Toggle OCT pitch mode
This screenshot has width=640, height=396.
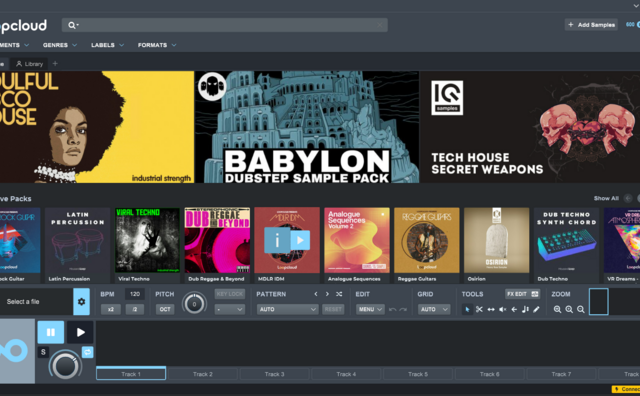[165, 309]
